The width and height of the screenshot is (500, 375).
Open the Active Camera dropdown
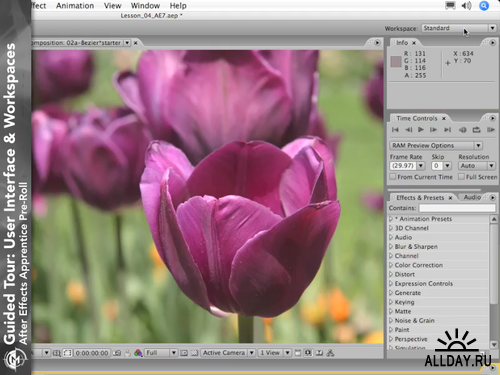[228, 353]
